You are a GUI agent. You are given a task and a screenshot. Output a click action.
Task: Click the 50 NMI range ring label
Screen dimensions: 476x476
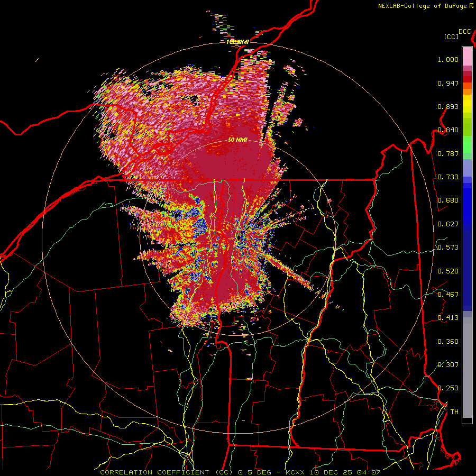point(237,140)
